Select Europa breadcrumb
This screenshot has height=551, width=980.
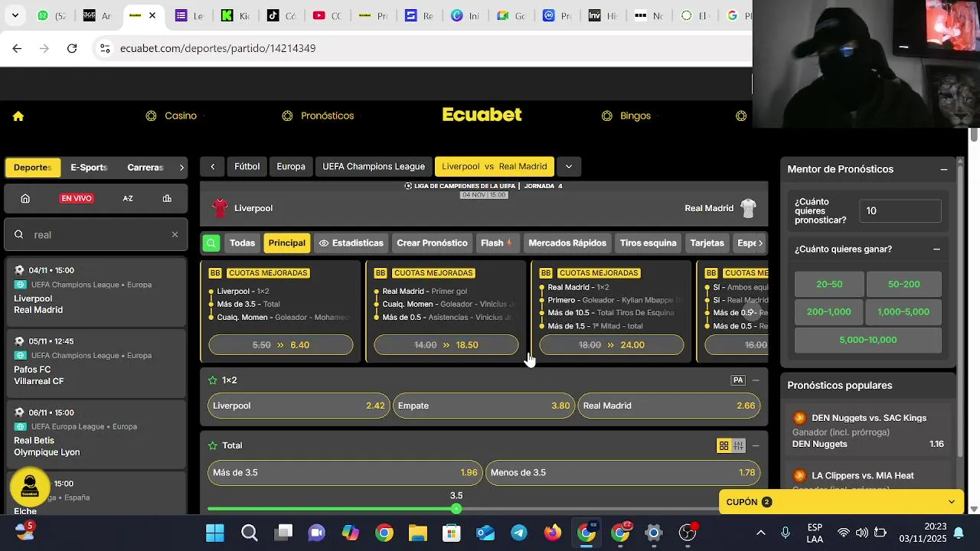(x=291, y=167)
